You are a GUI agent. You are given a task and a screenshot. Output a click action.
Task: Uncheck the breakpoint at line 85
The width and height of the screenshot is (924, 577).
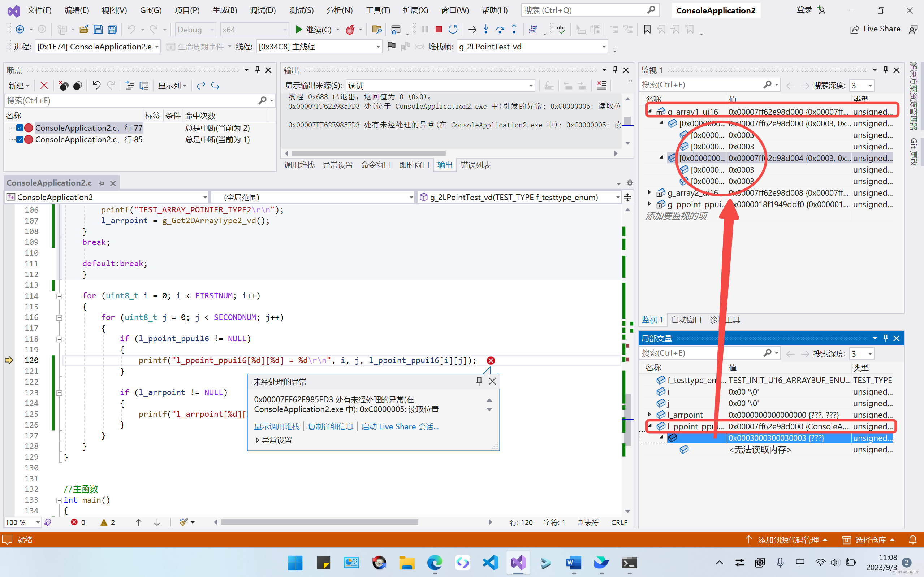(x=20, y=140)
